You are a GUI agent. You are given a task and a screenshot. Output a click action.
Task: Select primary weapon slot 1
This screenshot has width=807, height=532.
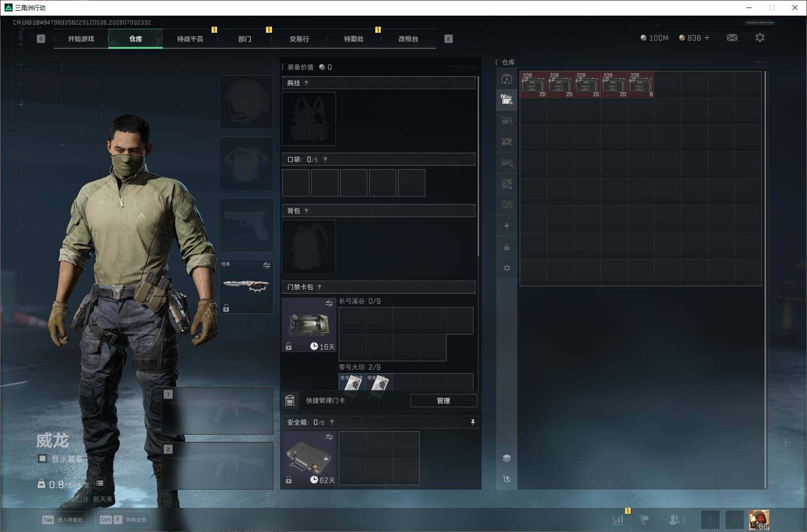coord(218,411)
